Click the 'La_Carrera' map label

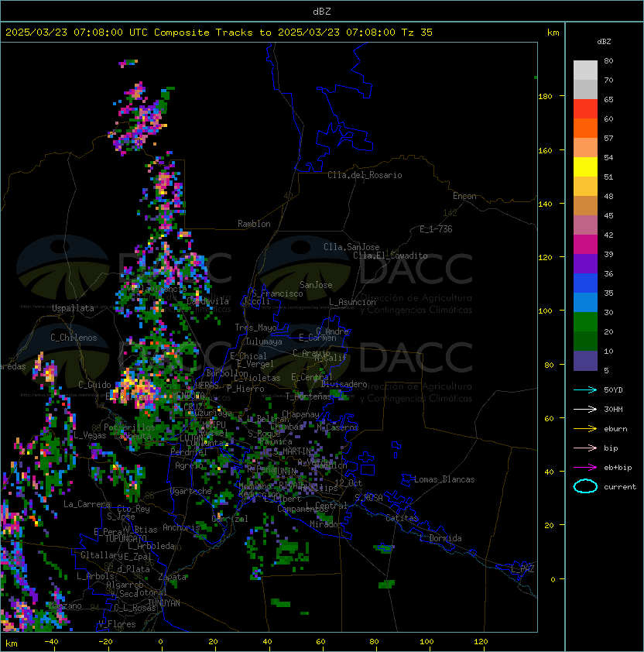pos(87,504)
